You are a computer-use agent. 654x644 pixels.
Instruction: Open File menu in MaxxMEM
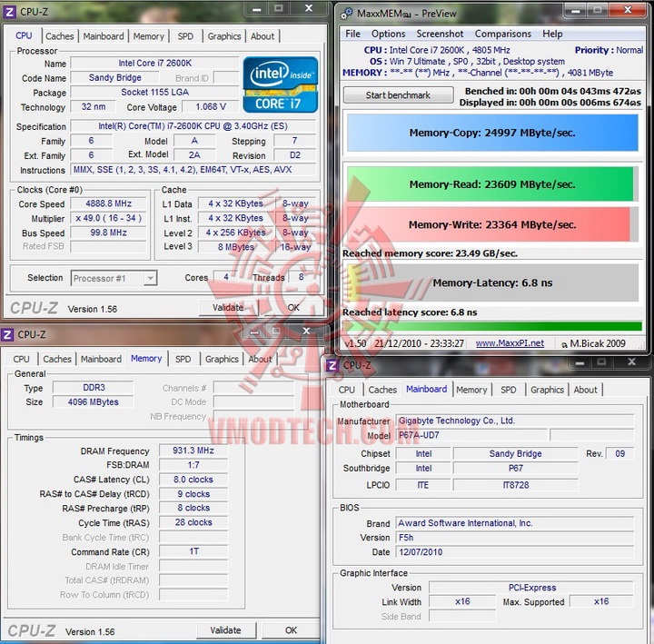pos(352,34)
